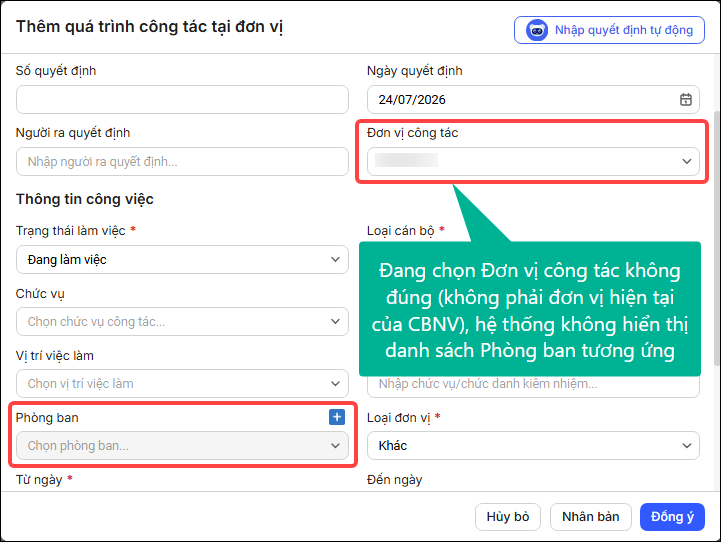Click the Thông tin công việc heading
The image size is (721, 542).
(85, 200)
